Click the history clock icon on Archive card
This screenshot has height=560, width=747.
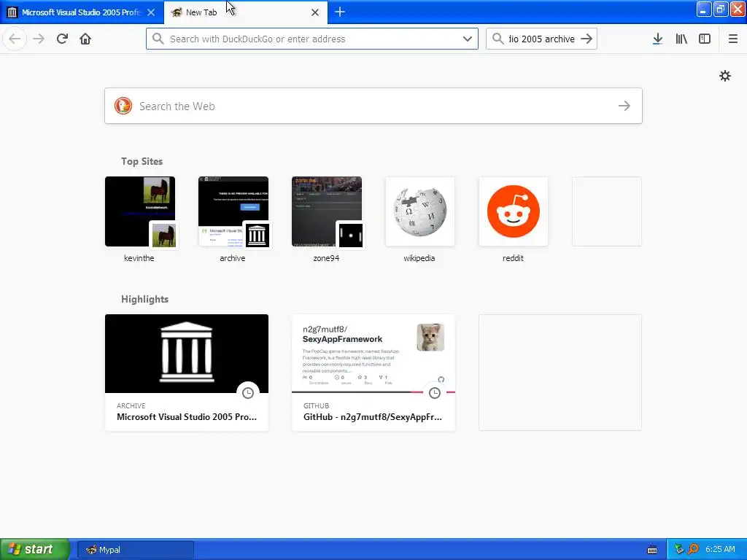[x=248, y=393]
